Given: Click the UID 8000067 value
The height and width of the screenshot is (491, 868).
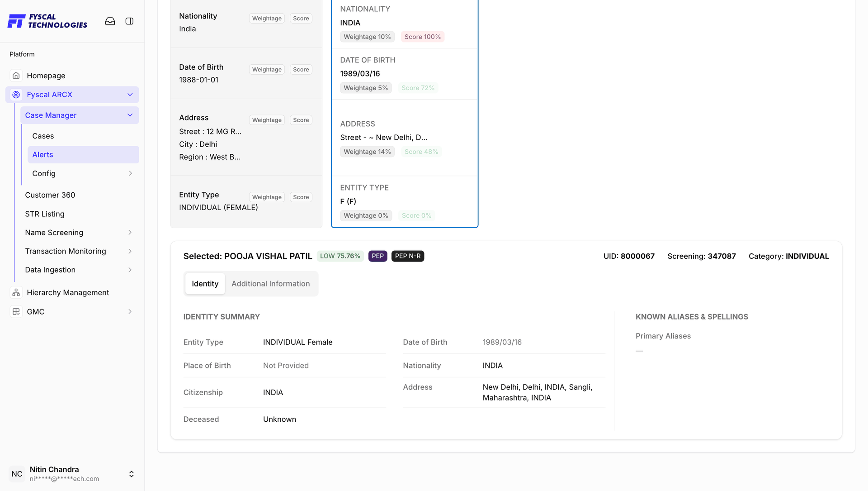Looking at the screenshot, I should [637, 256].
